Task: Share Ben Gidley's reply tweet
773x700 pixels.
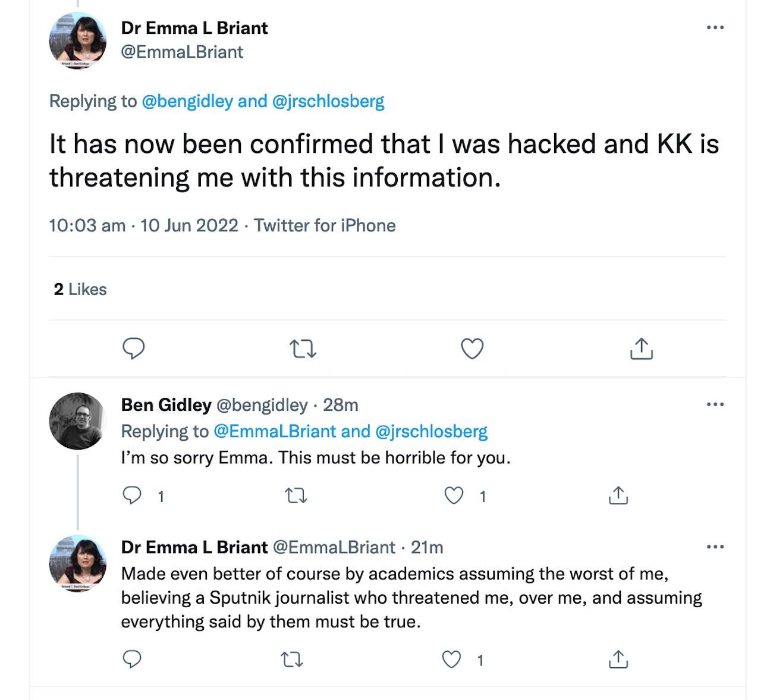Action: 618,495
